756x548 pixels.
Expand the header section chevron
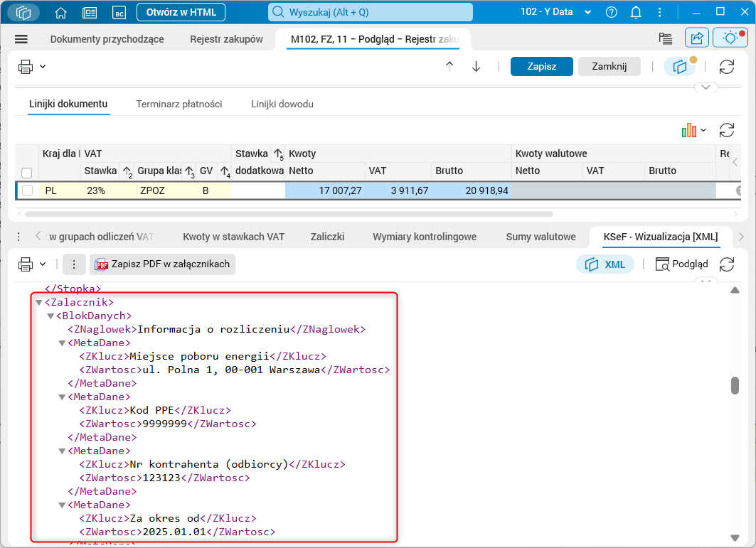[x=706, y=87]
